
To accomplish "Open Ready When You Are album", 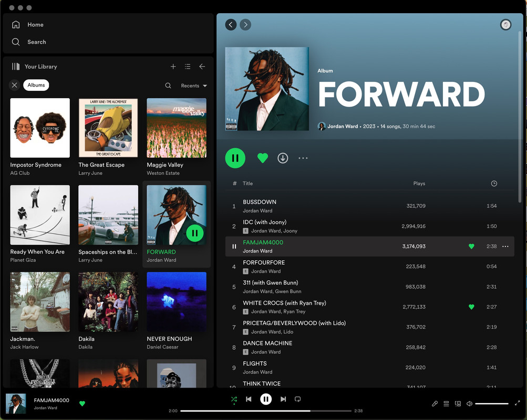I will (40, 224).
